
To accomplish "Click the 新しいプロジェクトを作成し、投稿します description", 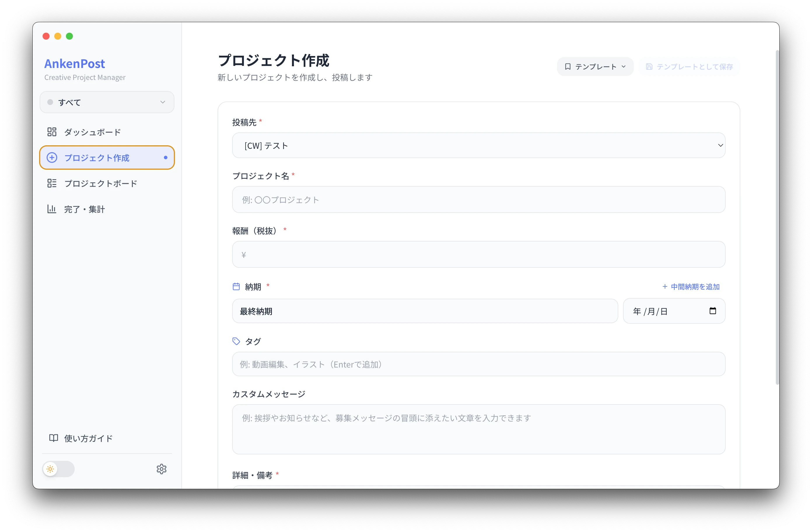I will point(295,78).
